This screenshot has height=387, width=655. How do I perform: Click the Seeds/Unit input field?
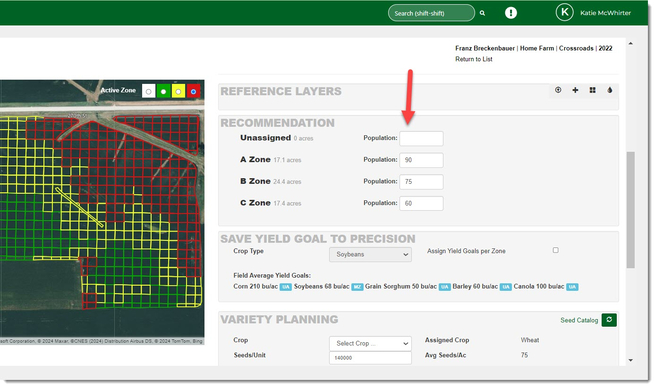(x=370, y=358)
